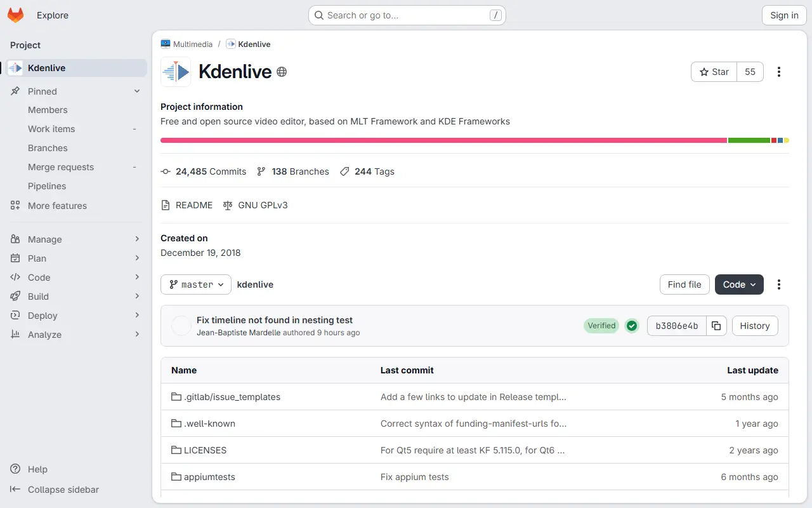Star the Kdenlive project
812x508 pixels.
coord(714,72)
